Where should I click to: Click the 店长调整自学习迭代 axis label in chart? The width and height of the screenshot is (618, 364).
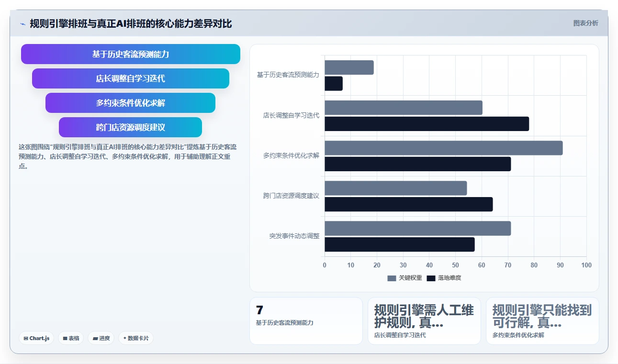click(291, 116)
